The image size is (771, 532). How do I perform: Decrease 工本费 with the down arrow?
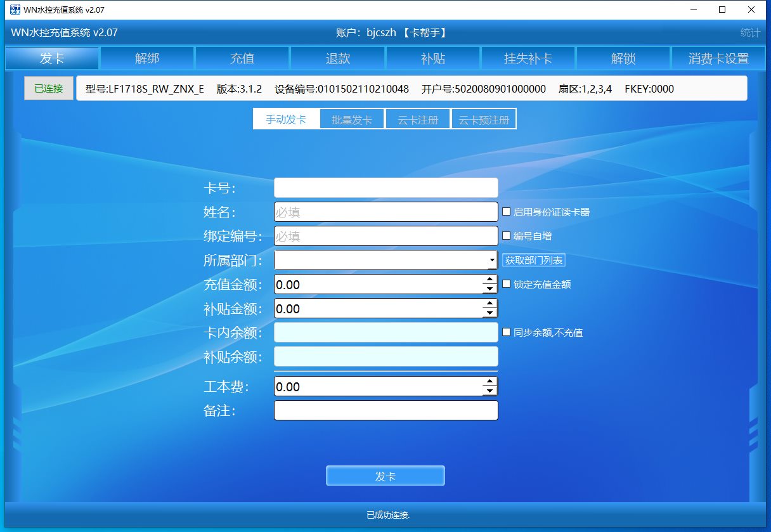coord(489,391)
